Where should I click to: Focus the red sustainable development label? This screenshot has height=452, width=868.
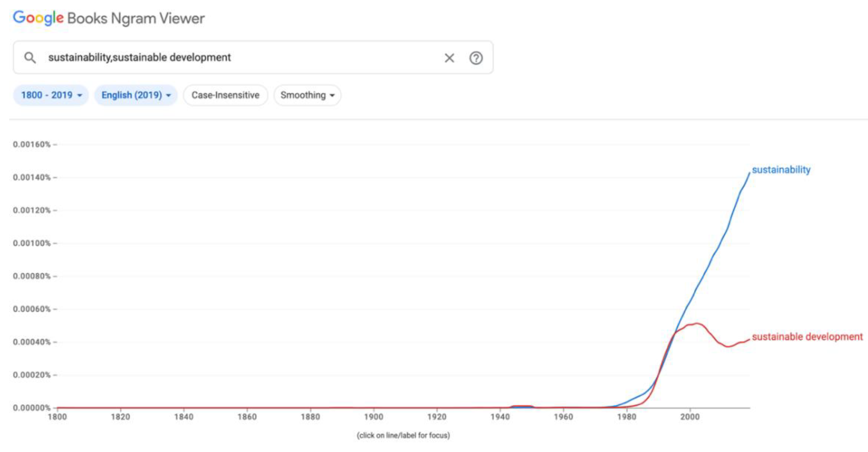point(807,336)
